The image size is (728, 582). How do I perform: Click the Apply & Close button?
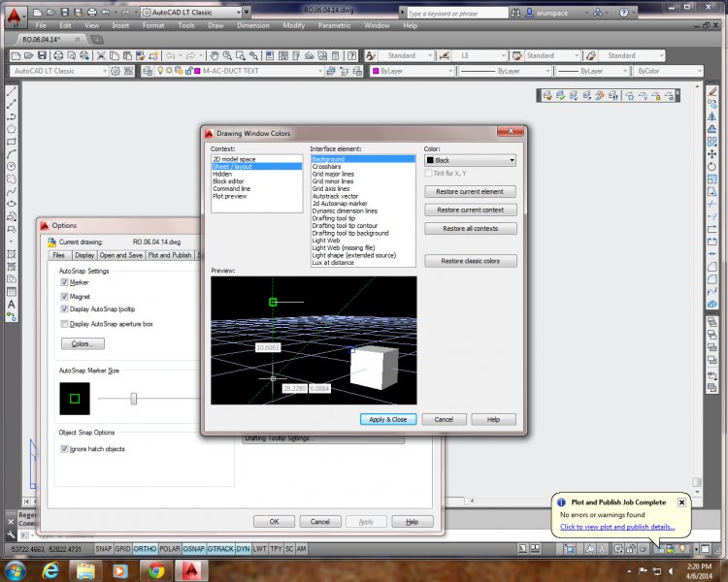388,419
